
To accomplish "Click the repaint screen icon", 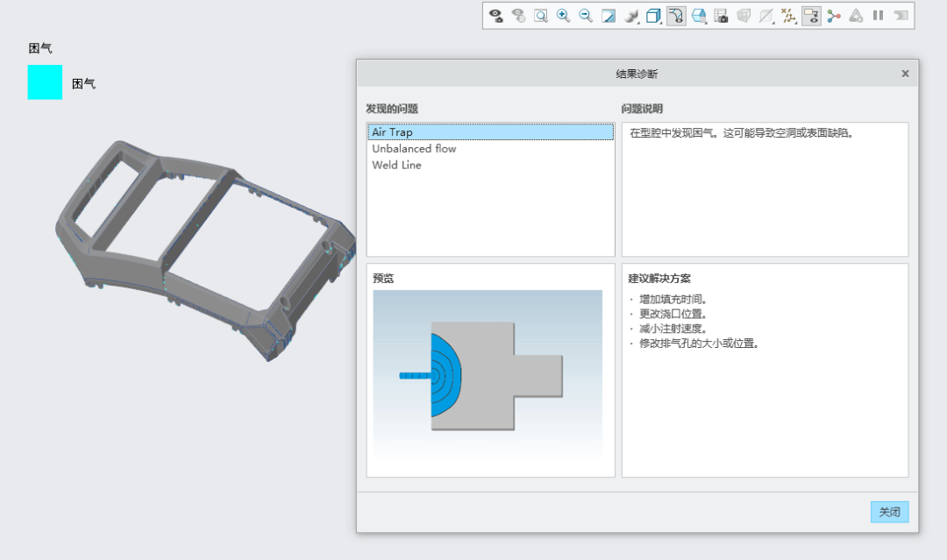I will [609, 16].
